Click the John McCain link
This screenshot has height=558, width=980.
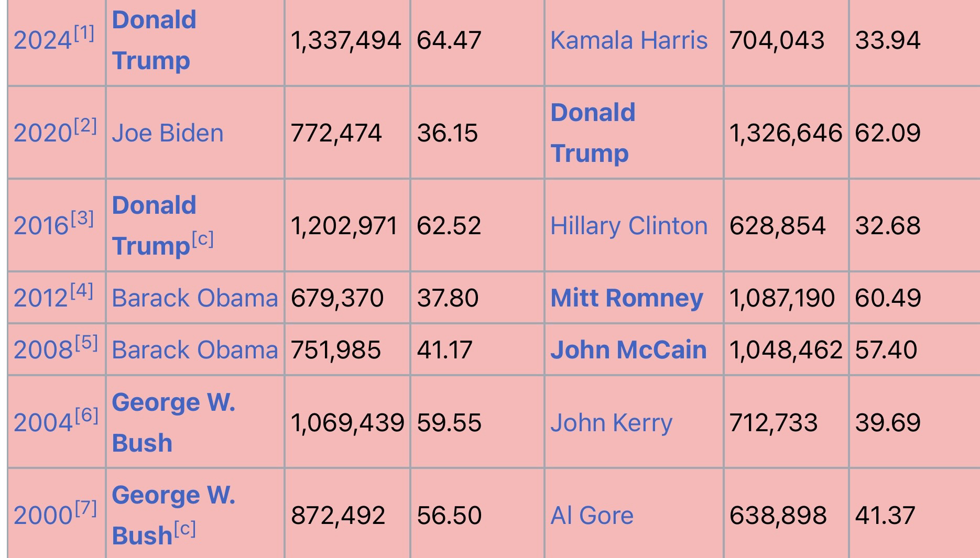(x=628, y=350)
